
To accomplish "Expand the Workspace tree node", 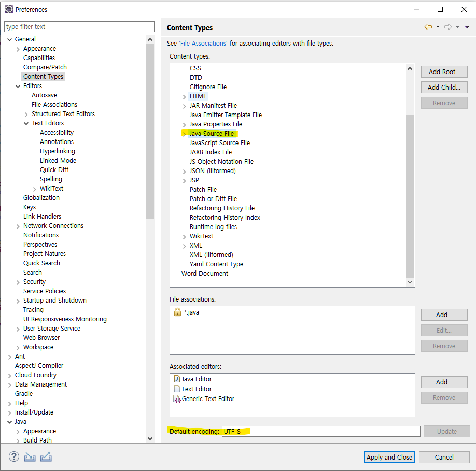I will (x=18, y=348).
